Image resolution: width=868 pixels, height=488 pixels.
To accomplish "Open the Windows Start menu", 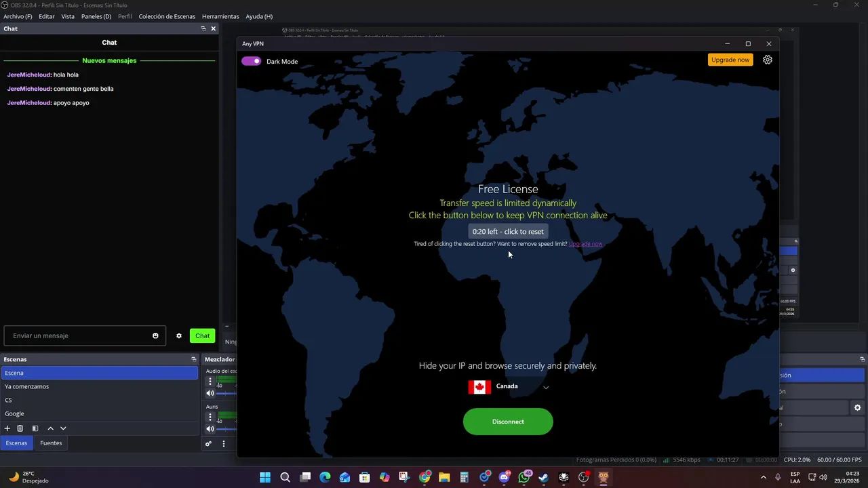I will coord(265,477).
